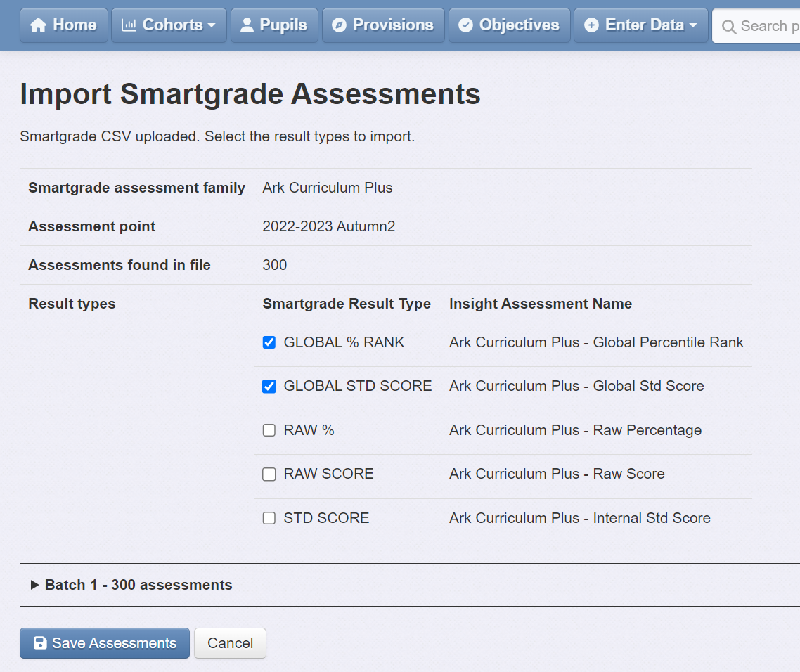Click the Home house icon

click(39, 25)
